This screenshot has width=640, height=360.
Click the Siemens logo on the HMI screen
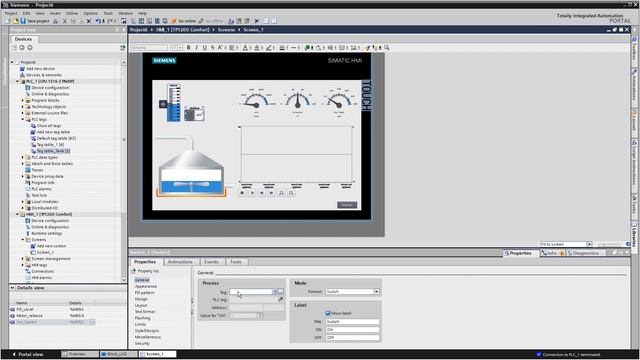pos(164,60)
